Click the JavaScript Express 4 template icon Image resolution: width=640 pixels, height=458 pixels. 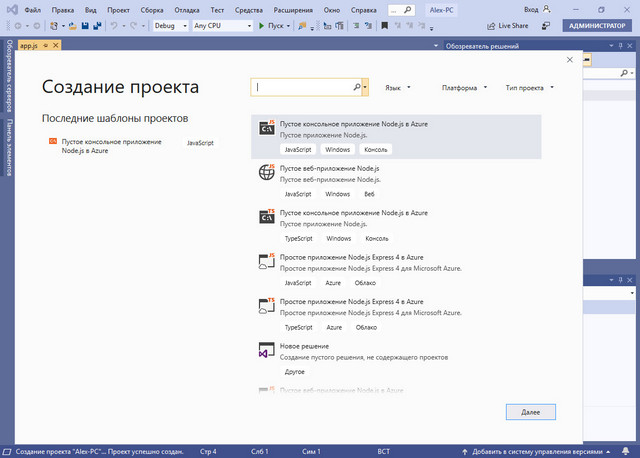266,261
